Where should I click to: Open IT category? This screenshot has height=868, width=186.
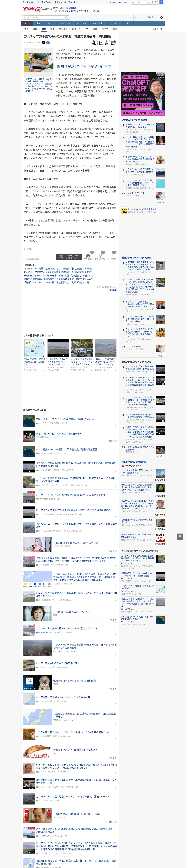tap(86, 29)
